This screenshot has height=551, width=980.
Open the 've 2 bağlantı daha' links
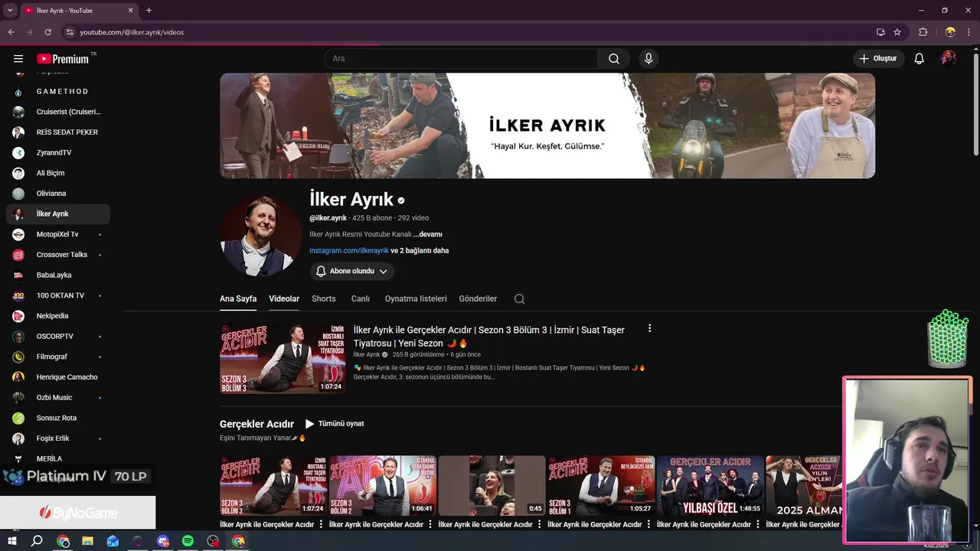(420, 250)
